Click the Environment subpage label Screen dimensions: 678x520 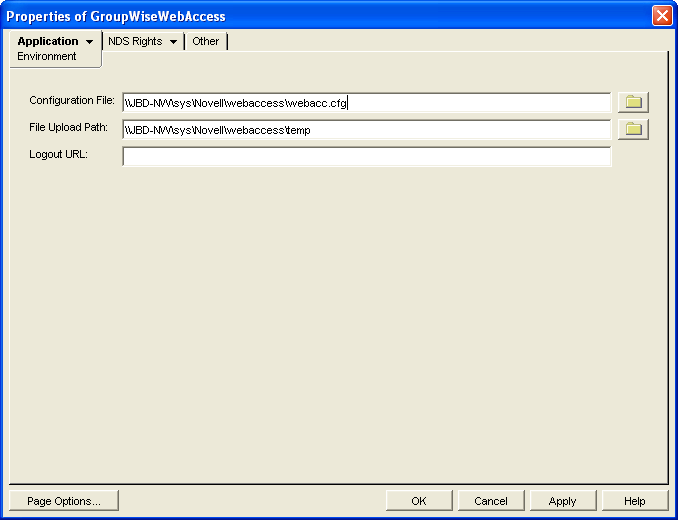click(x=47, y=56)
